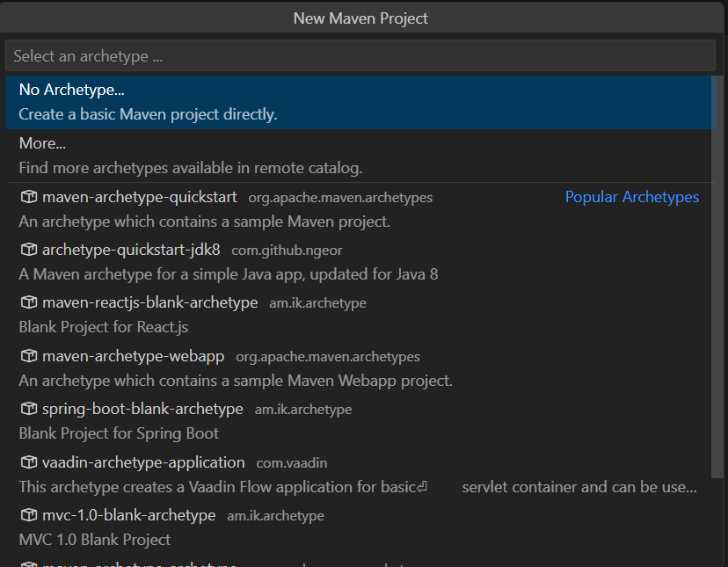Viewport: 728px width, 567px height.
Task: Choose the maven-archetype-webapp archetype name
Action: coord(133,356)
